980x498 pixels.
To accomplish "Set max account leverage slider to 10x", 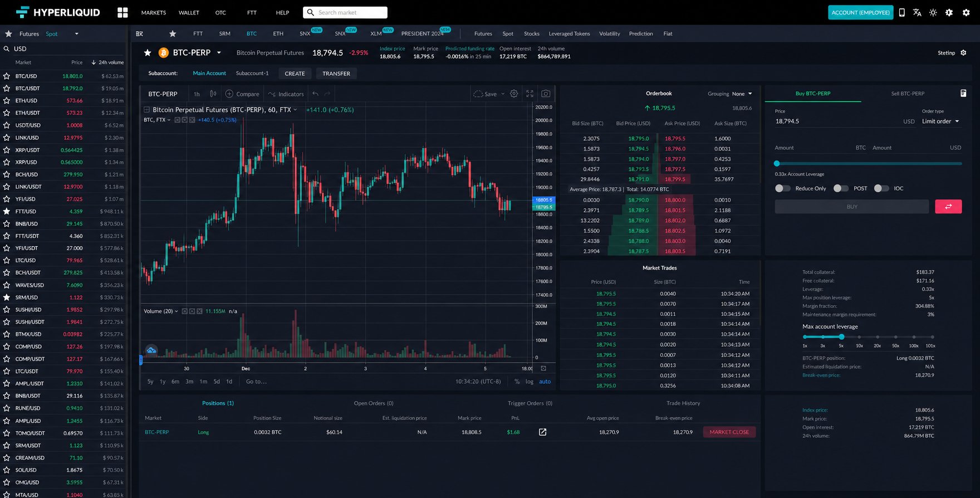I will coord(859,337).
